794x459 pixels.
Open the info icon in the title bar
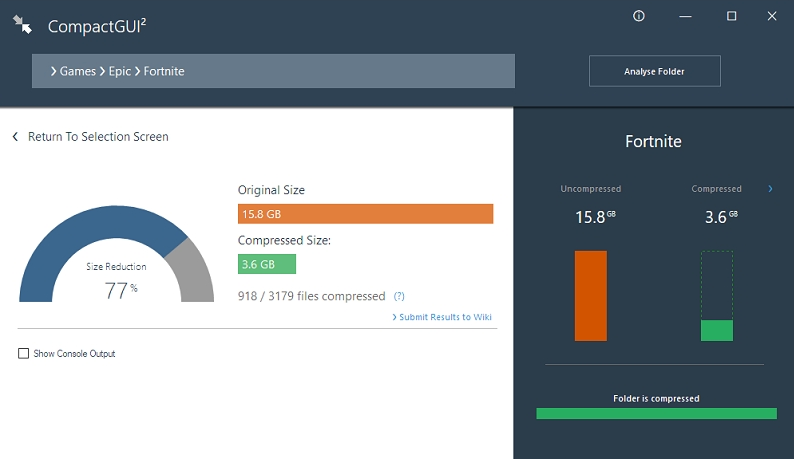coord(639,16)
